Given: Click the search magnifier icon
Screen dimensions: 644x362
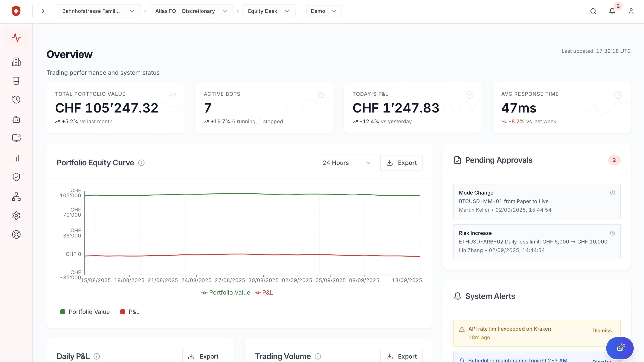Looking at the screenshot, I should click(593, 11).
